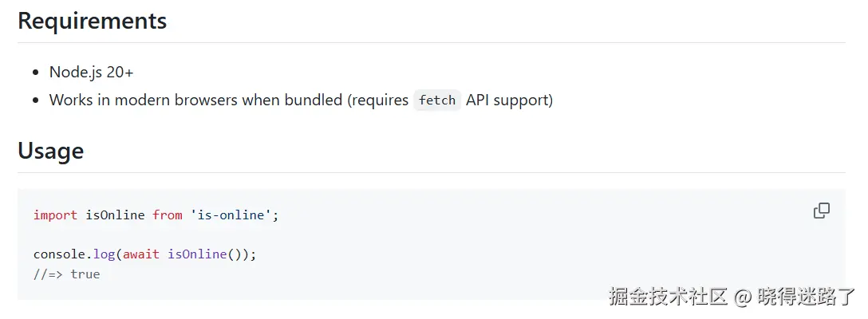Click isOnline in the import line
The image size is (868, 319).
[115, 215]
